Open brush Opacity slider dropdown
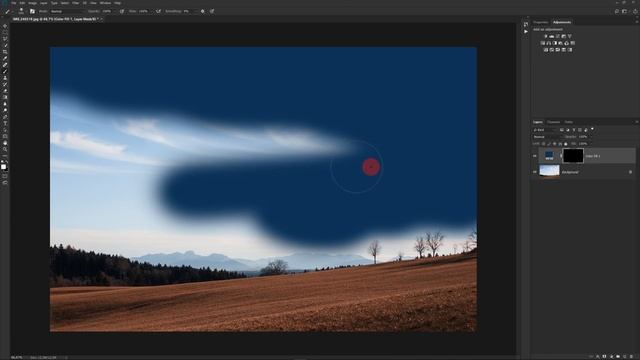This screenshot has height=360, width=640. coord(114,11)
